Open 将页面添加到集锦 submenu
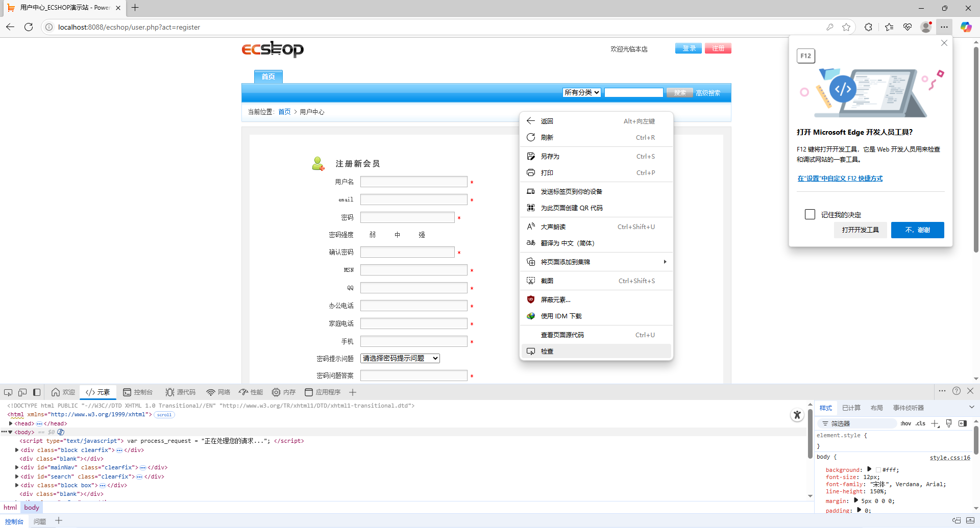Viewport: 980px width, 528px height. (596, 262)
